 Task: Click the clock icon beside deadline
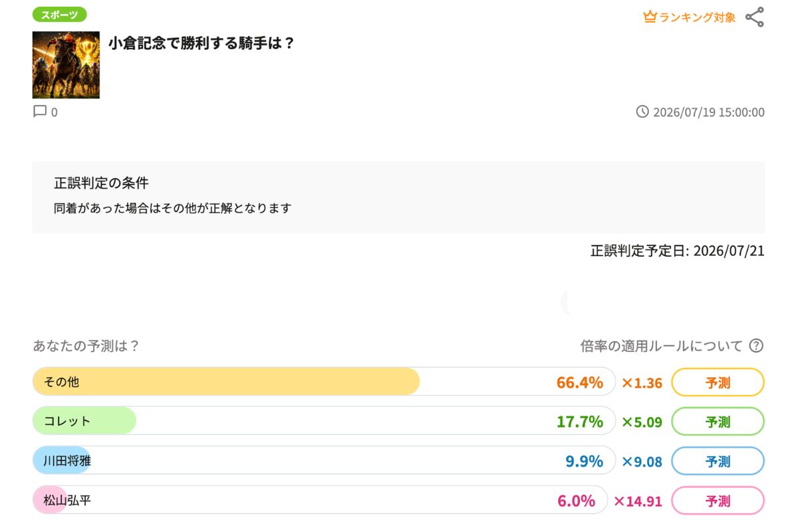pyautogui.click(x=642, y=112)
